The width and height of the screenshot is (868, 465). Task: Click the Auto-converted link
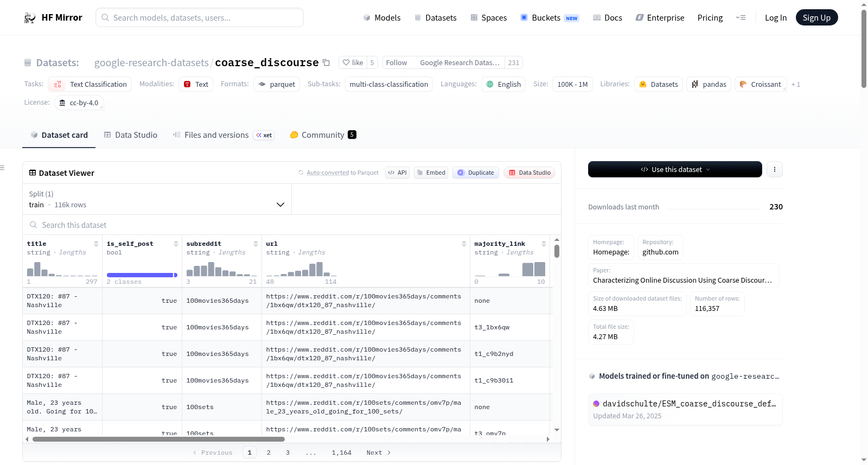pos(328,173)
